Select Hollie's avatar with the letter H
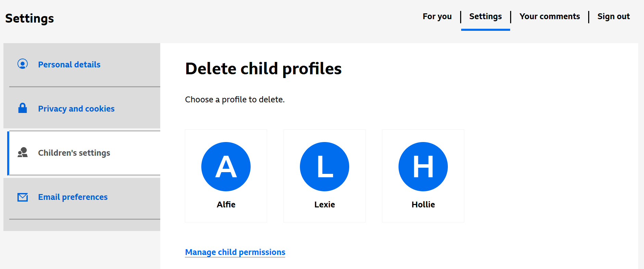This screenshot has height=269, width=644. [x=423, y=167]
